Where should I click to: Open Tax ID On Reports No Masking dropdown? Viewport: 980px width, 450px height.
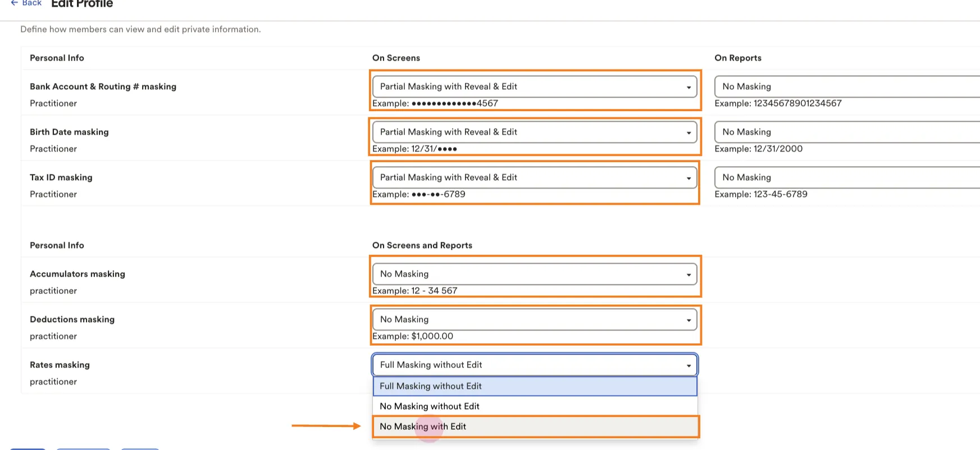[x=847, y=177]
